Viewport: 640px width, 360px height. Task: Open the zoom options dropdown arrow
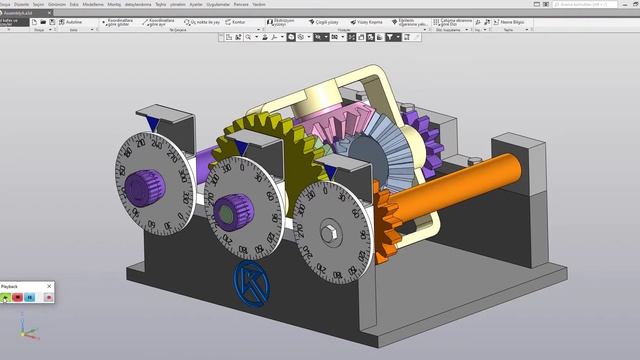tap(257, 37)
